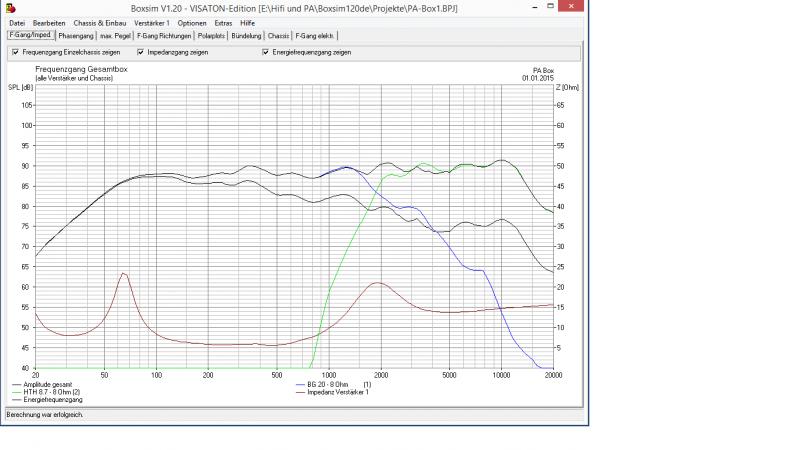Switch to the Chassis tab
The height and width of the screenshot is (450, 800).
[x=278, y=36]
